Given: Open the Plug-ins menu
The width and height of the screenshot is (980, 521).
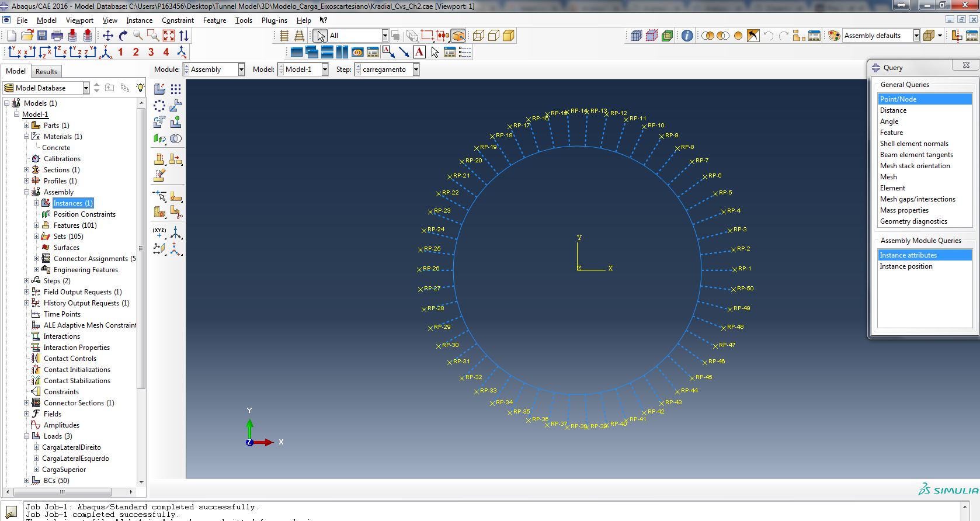Looking at the screenshot, I should coord(274,20).
